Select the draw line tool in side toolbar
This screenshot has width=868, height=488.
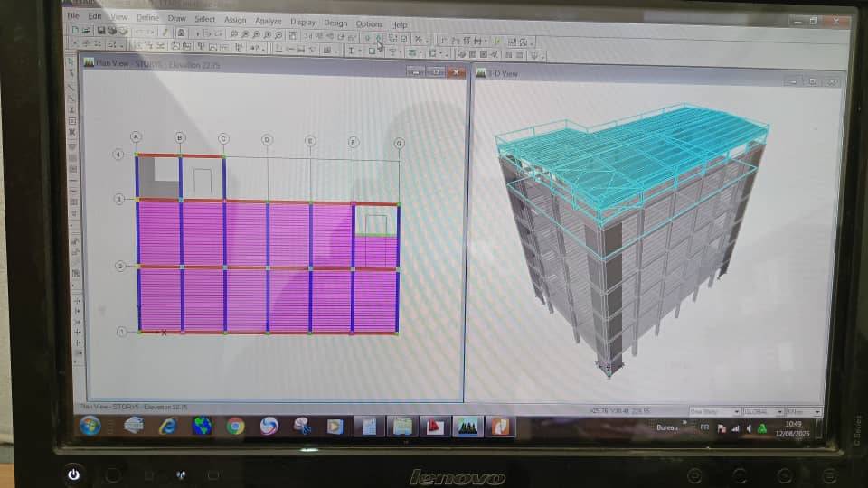[x=72, y=88]
